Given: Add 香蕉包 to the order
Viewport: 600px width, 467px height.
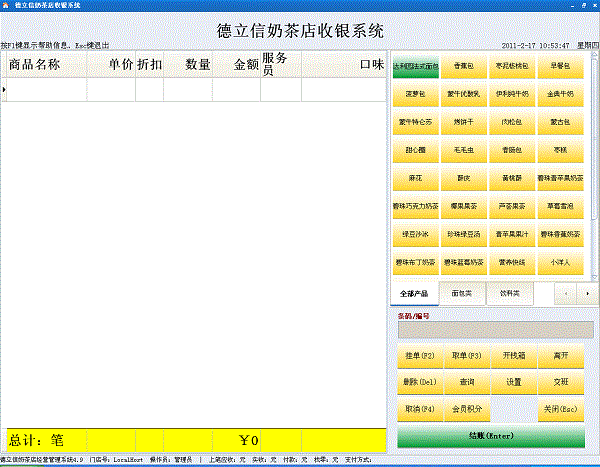Looking at the screenshot, I should [464, 66].
